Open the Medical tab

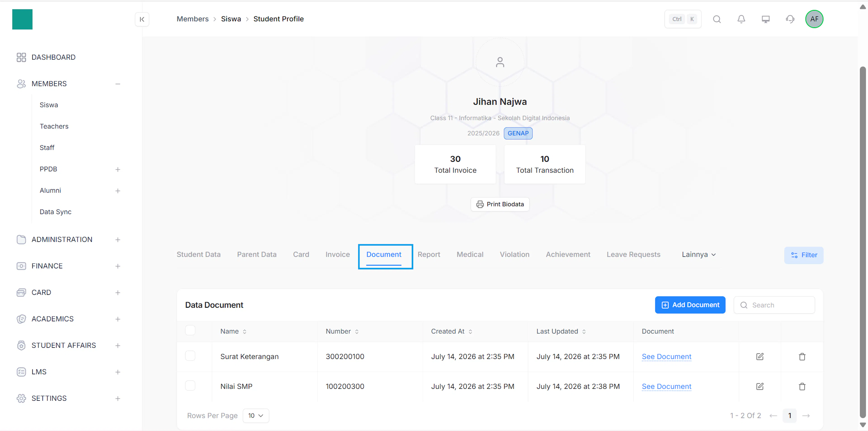tap(470, 255)
